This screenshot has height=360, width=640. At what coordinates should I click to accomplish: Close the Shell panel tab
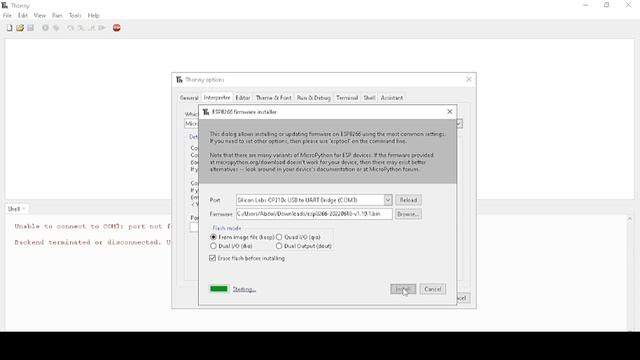pos(24,209)
